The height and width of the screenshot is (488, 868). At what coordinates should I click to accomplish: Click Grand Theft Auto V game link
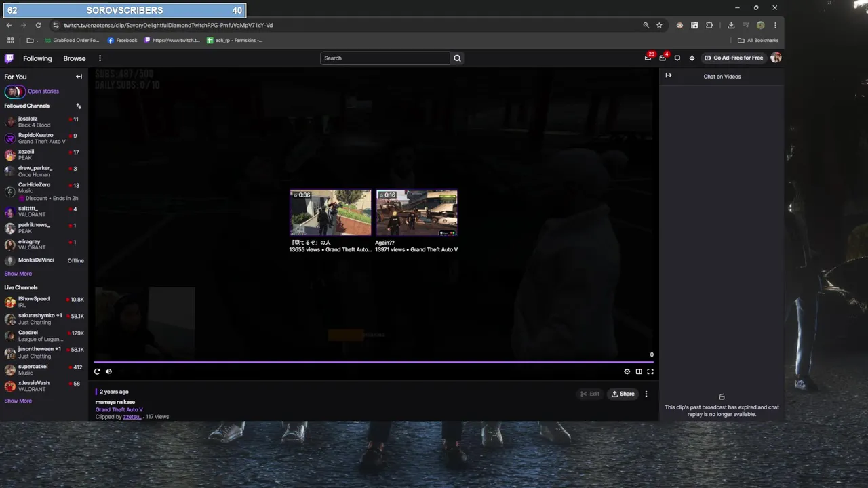pos(119,409)
